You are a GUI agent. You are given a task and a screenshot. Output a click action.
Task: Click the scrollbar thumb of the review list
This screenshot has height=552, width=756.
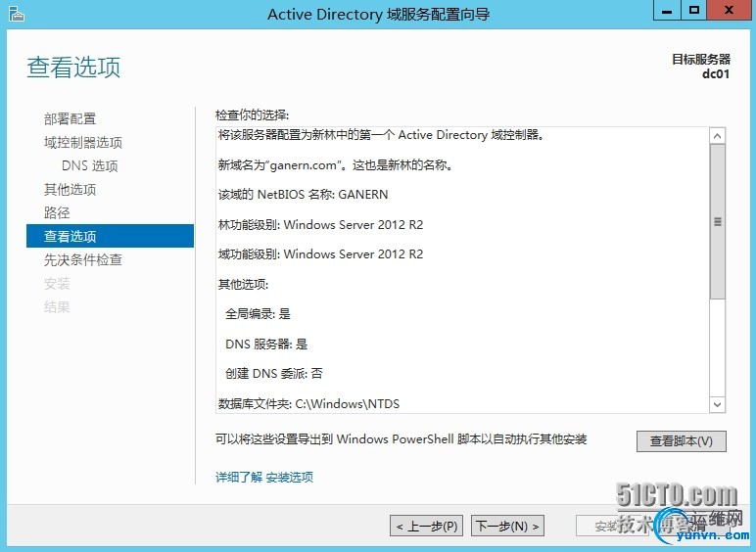coord(718,221)
